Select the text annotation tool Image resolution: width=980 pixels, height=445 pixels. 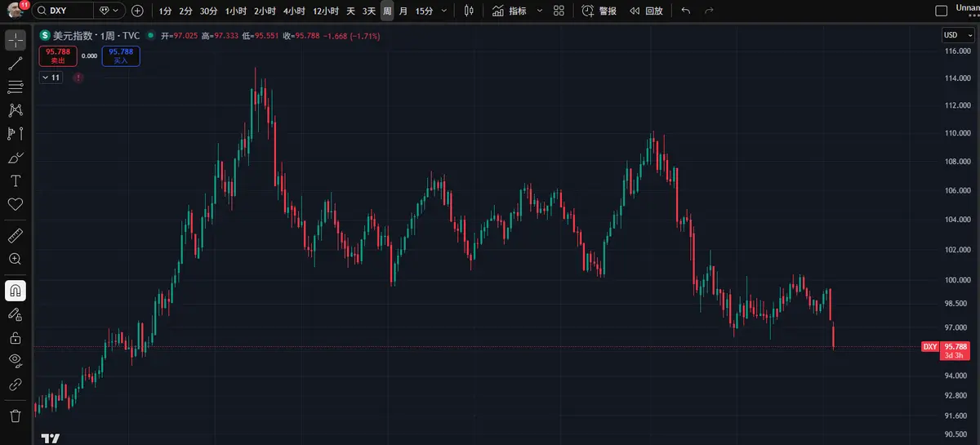pyautogui.click(x=16, y=180)
